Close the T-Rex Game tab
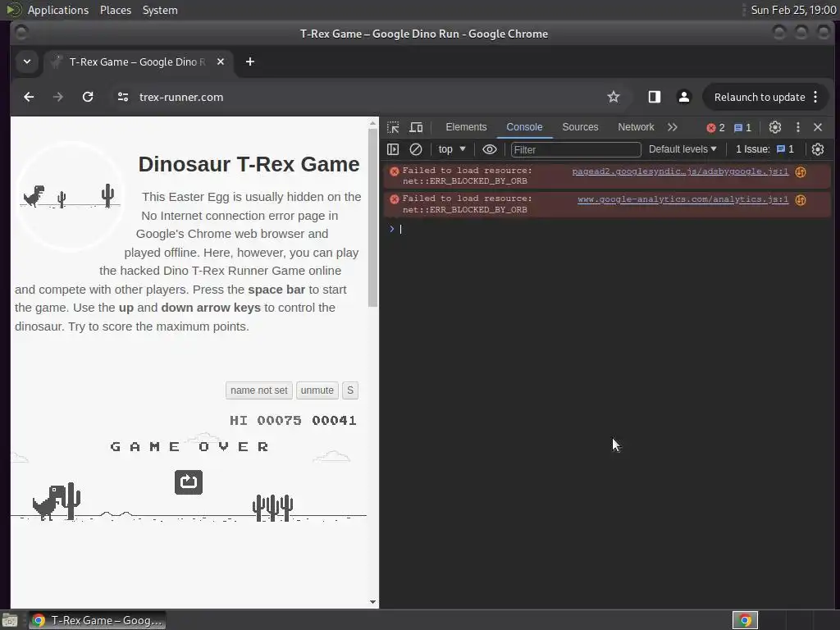Viewport: 840px width, 630px height. [220, 62]
